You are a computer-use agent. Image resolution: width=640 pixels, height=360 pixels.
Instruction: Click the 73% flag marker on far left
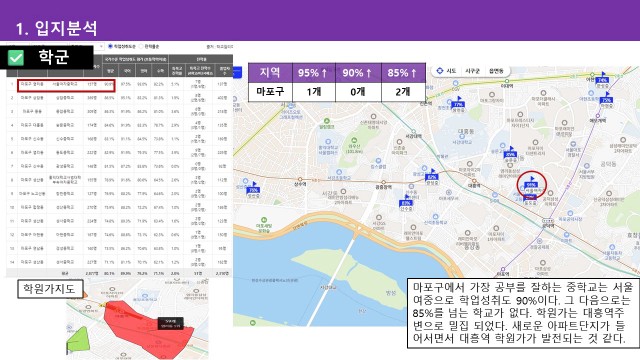(253, 188)
